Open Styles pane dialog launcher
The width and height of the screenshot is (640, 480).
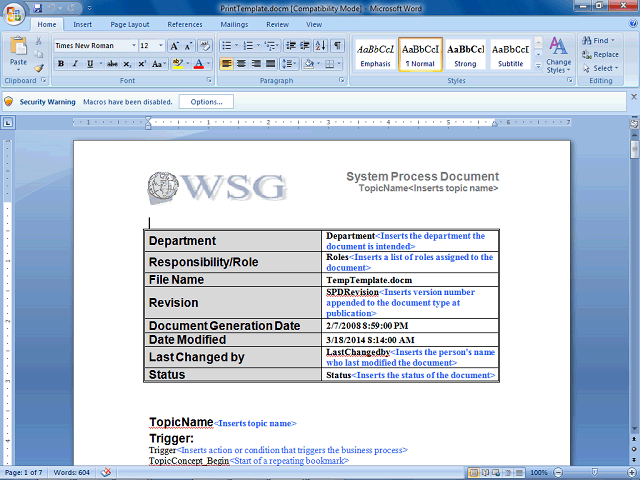570,80
